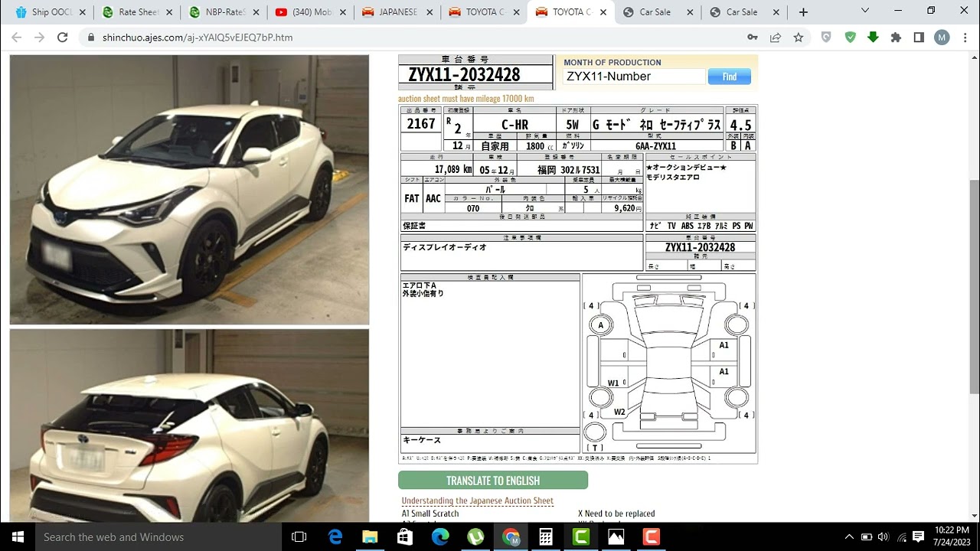Open the Chrome profile M avatar
The width and height of the screenshot is (980, 551).
click(x=942, y=37)
